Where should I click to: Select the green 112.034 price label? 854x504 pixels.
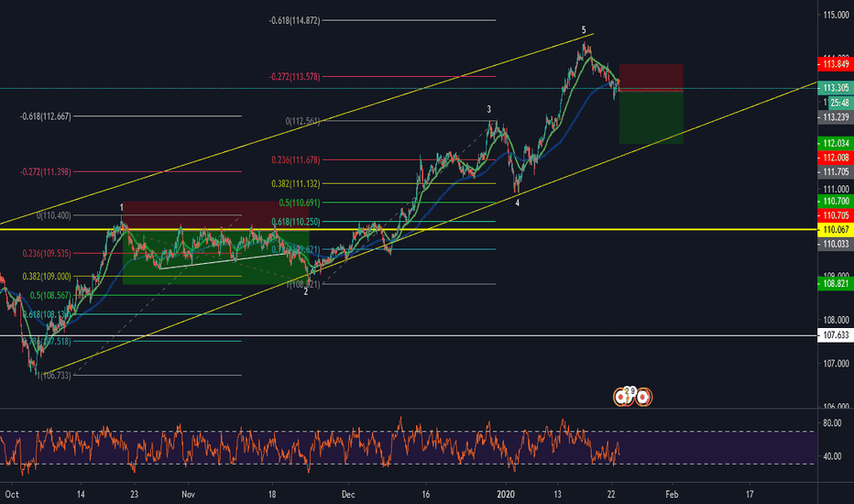[834, 144]
